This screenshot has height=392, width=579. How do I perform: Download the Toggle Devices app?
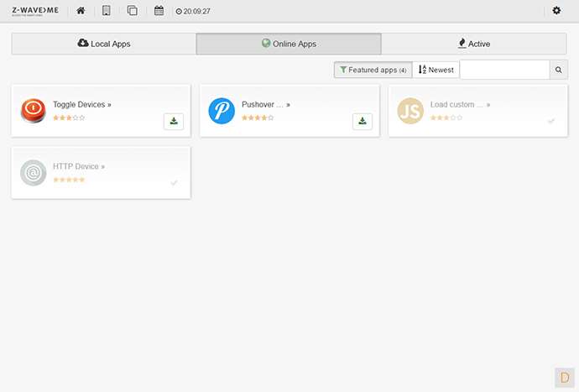tap(174, 122)
